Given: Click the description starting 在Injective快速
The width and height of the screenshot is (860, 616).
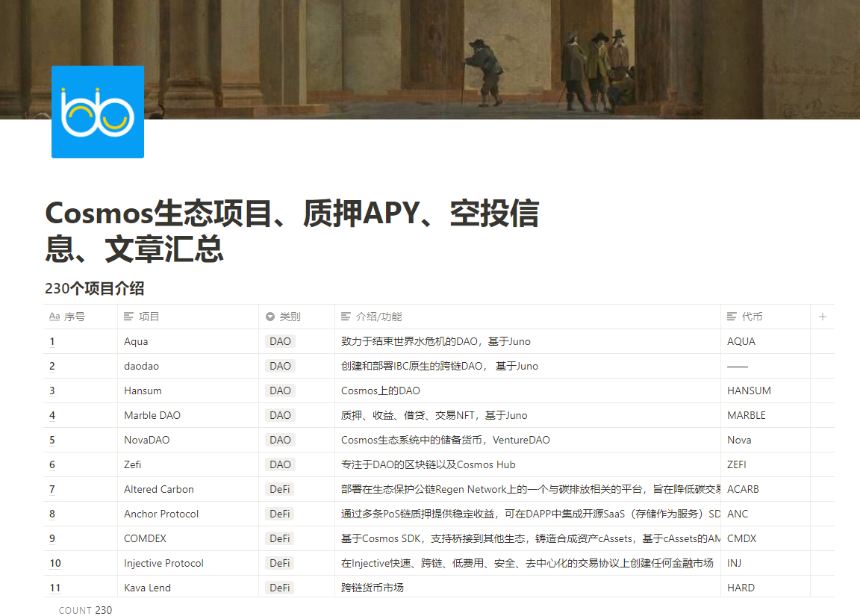Looking at the screenshot, I should [x=527, y=563].
